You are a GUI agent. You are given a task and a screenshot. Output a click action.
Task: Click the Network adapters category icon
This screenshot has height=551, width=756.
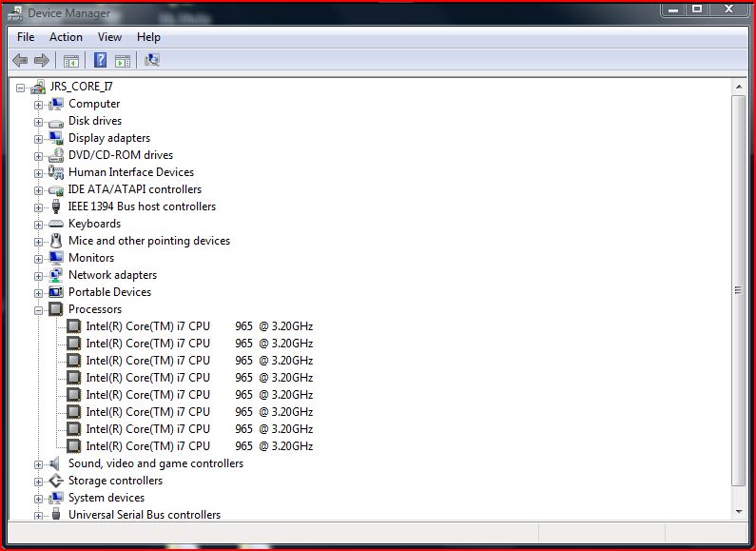tap(56, 275)
